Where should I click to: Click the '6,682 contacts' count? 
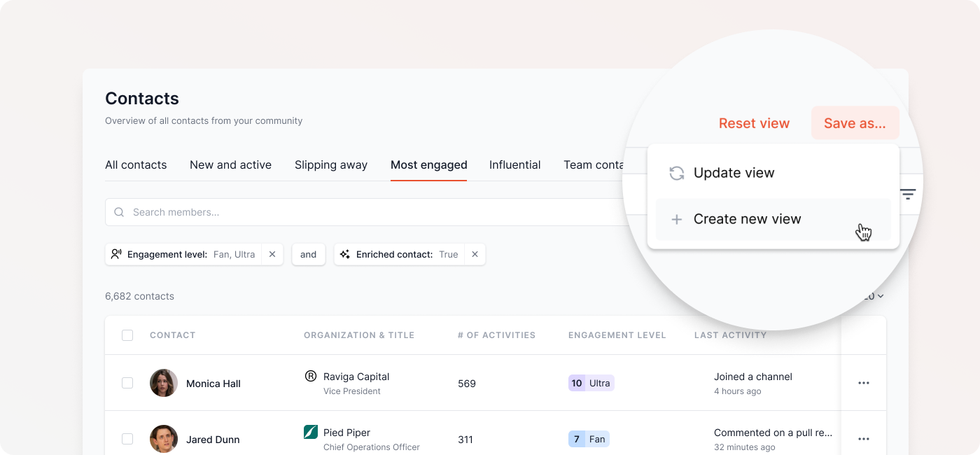tap(139, 296)
